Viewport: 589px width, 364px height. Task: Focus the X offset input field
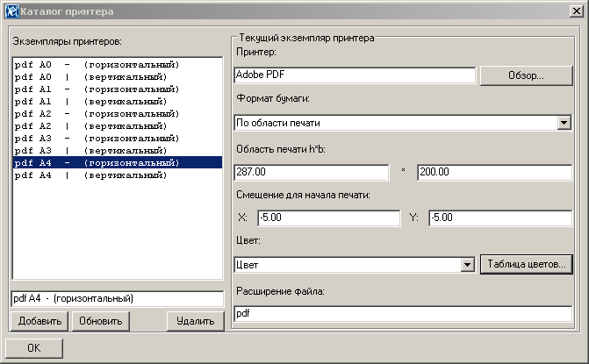click(x=316, y=218)
